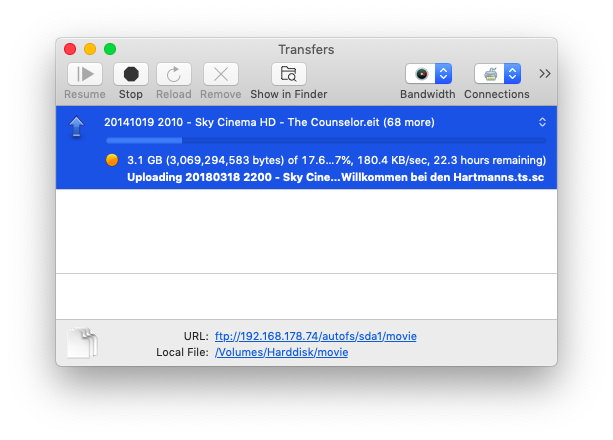Open the Bandwidth limit dropdown
Image resolution: width=613 pixels, height=440 pixels.
[428, 74]
